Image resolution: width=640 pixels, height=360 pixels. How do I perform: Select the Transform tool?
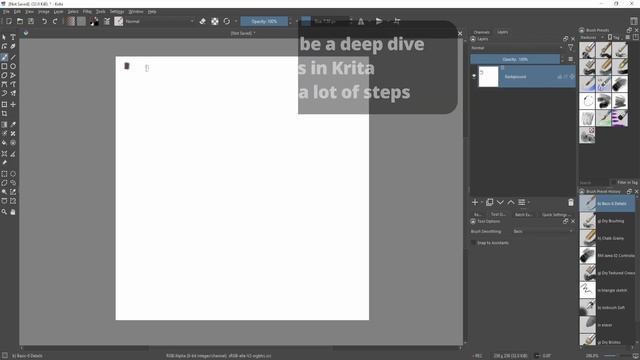[4, 104]
